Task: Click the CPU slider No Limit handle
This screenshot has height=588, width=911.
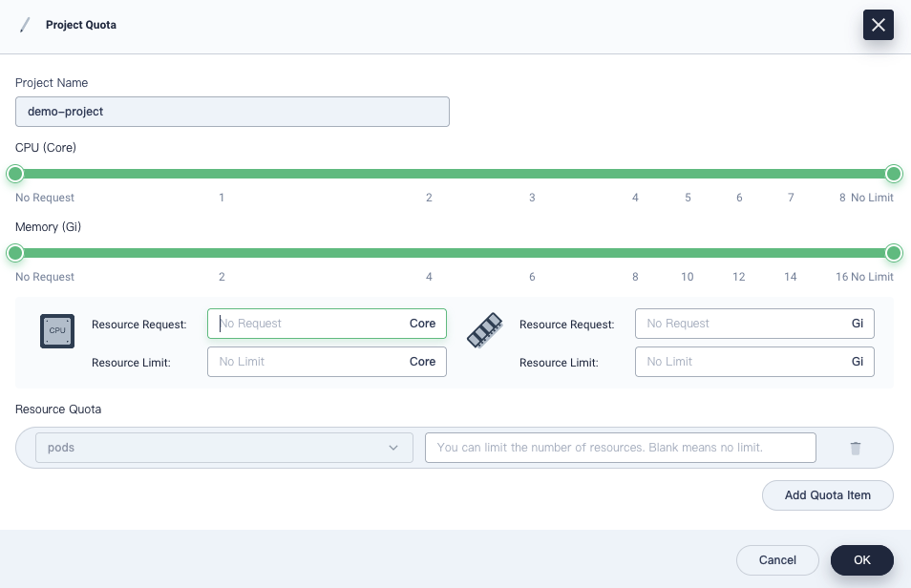Action: tap(894, 174)
